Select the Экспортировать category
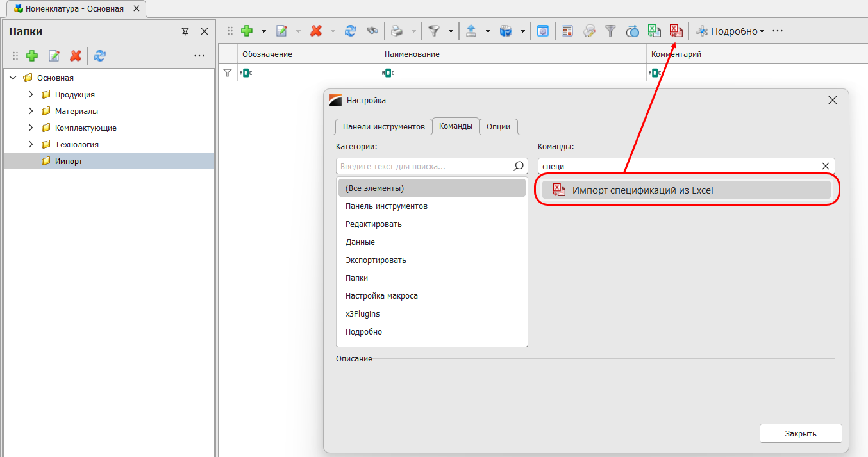 (x=376, y=260)
